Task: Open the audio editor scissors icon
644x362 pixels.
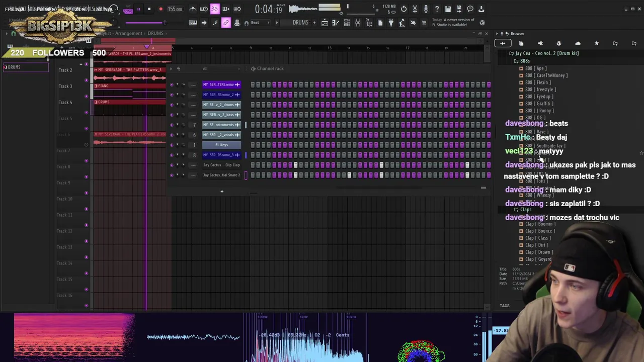Action: click(x=415, y=9)
